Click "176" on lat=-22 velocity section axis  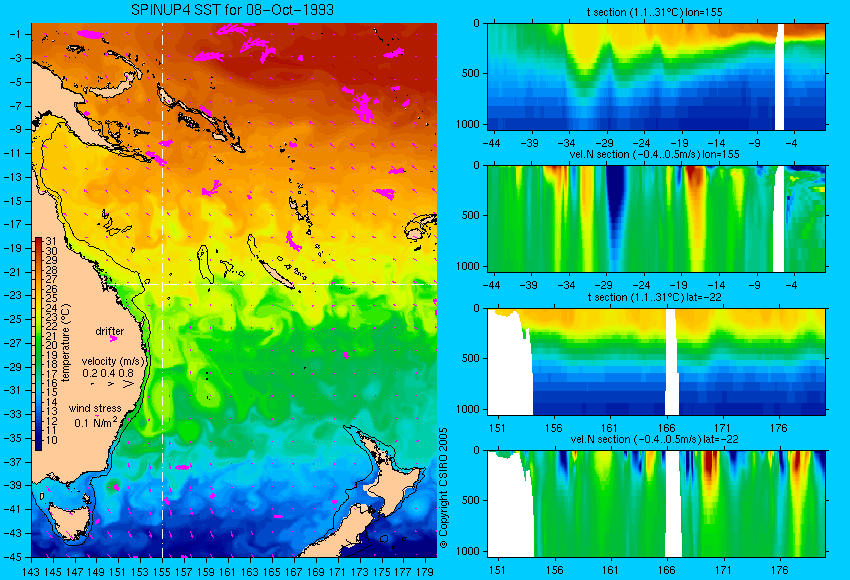779,570
